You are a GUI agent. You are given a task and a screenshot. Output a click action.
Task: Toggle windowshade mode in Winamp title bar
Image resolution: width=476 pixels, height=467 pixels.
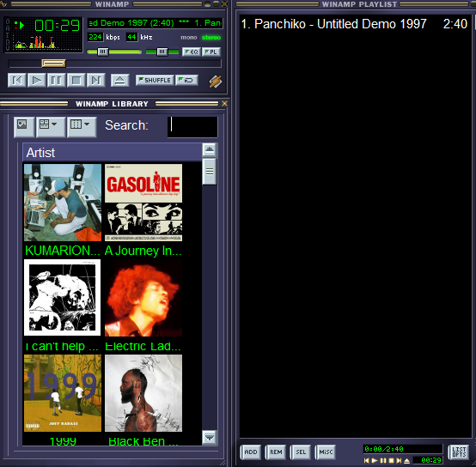pos(217,4)
